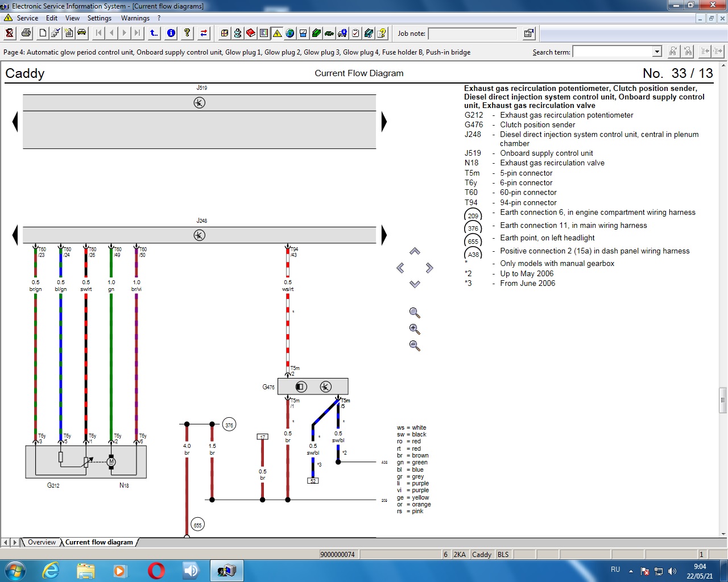Screen dimensions: 728x582
Task: Click black right arrow beside J519 block
Action: [384, 122]
